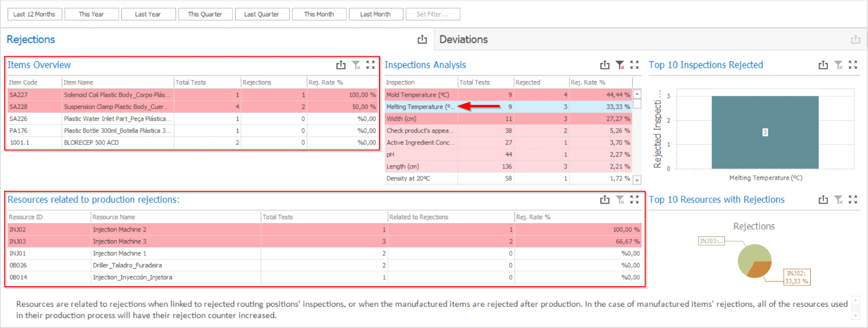Export the Rejections tab dashboard
Viewport: 868px width, 328px height.
pyautogui.click(x=422, y=39)
